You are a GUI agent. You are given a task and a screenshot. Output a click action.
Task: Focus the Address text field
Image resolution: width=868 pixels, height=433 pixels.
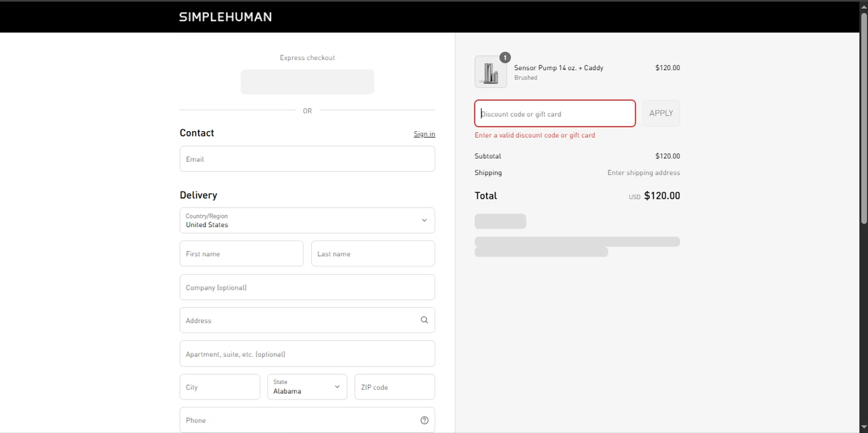(298, 320)
